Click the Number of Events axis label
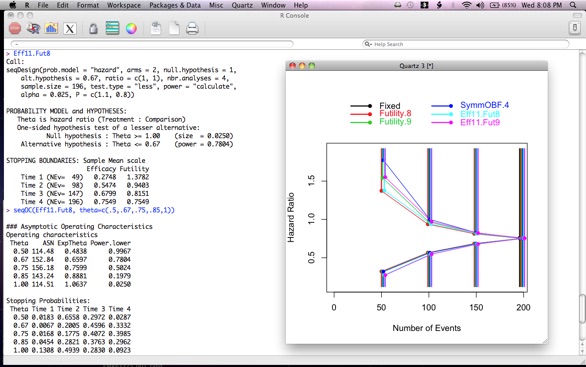This screenshot has width=586, height=367. 426,328
